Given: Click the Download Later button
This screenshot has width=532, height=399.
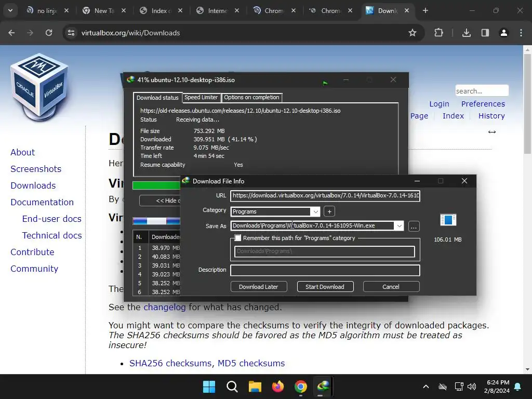Looking at the screenshot, I should 259,287.
